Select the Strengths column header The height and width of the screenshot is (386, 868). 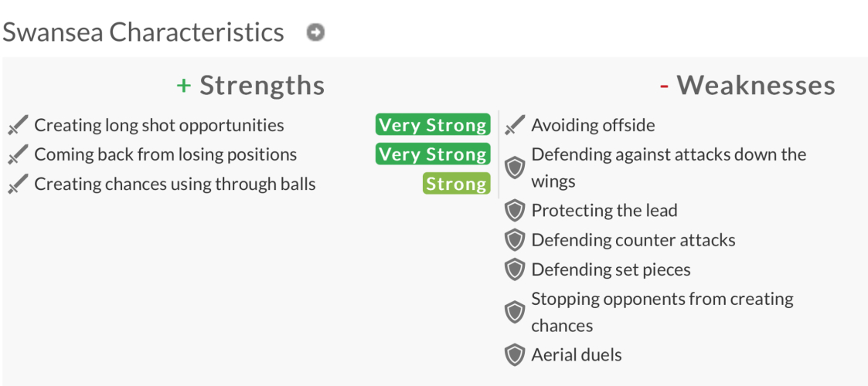coord(251,85)
